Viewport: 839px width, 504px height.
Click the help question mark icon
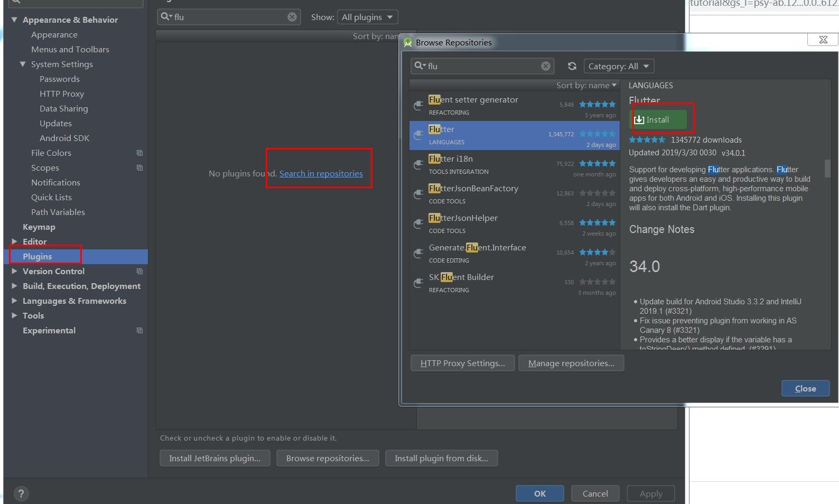21,493
